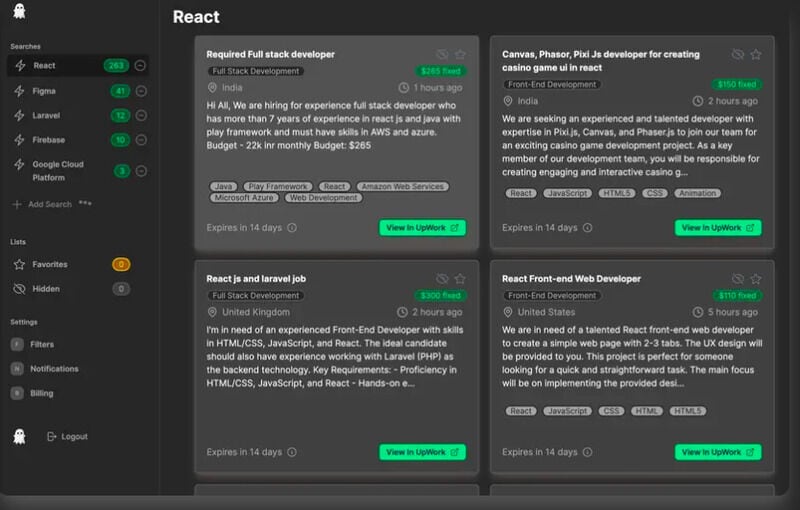Click clock icon beside 1 hours ago
Image resolution: width=800 pixels, height=510 pixels.
point(404,88)
